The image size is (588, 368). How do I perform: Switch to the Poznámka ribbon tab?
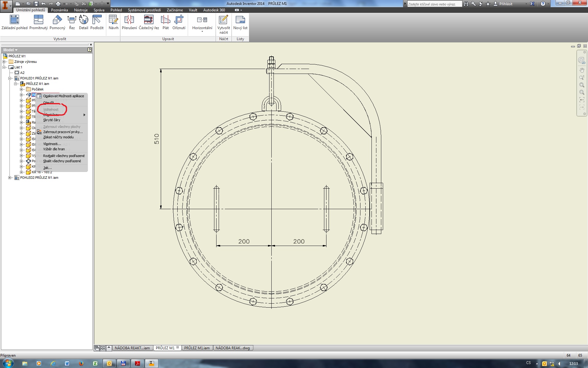click(59, 10)
